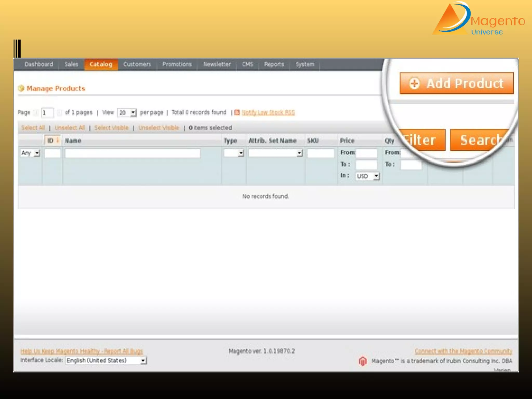Viewport: 532px width, 399px height.
Task: Click the Add Product plus icon
Action: pyautogui.click(x=414, y=83)
